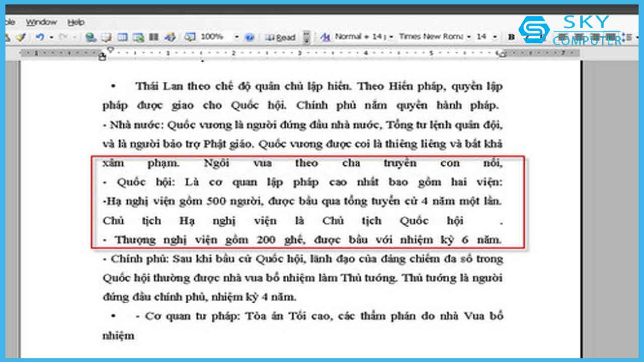644x362 pixels.
Task: Click the text "người bảo trợ Phật giáo"
Action: pos(194,144)
